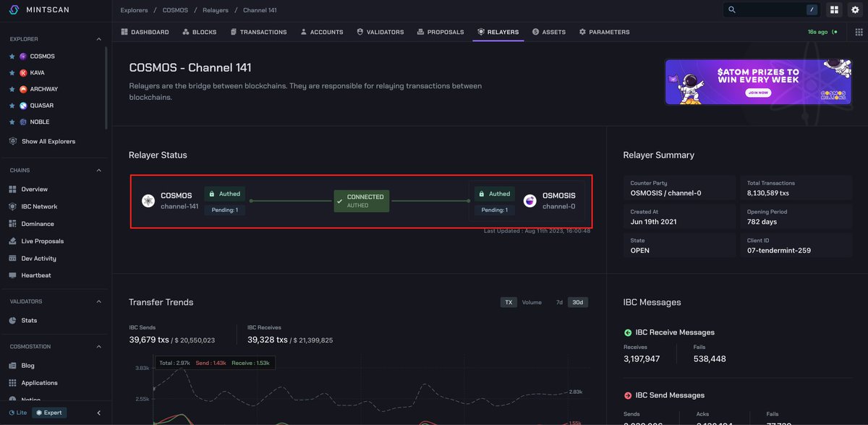This screenshot has height=425, width=868.
Task: Click the COSMOS chain logo in Relayer Status
Action: click(148, 201)
